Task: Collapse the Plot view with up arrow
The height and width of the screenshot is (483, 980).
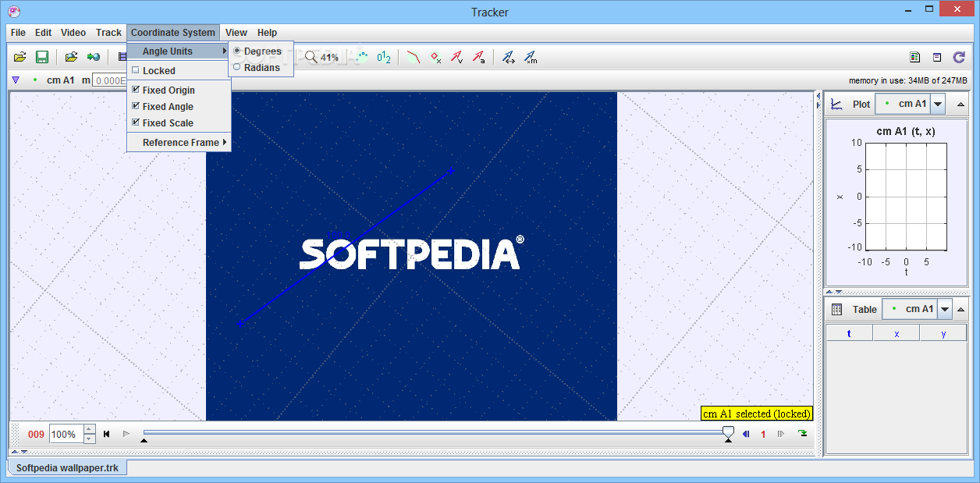Action: tap(960, 104)
